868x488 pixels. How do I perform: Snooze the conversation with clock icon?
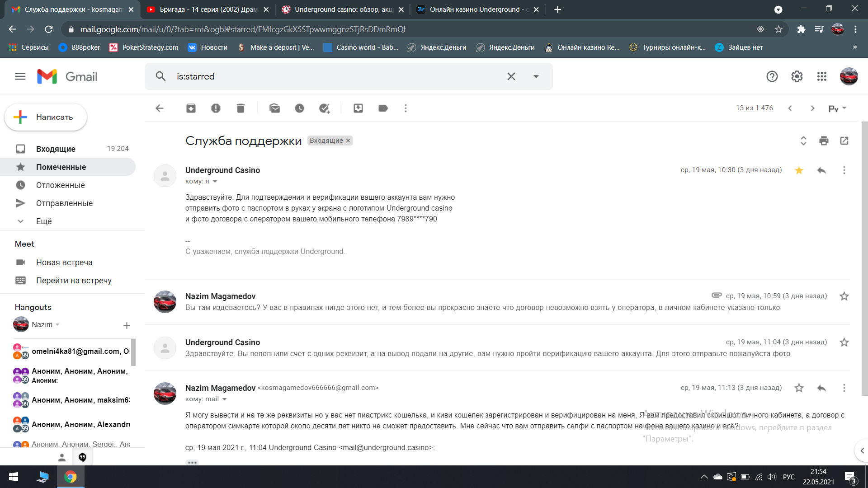point(299,108)
